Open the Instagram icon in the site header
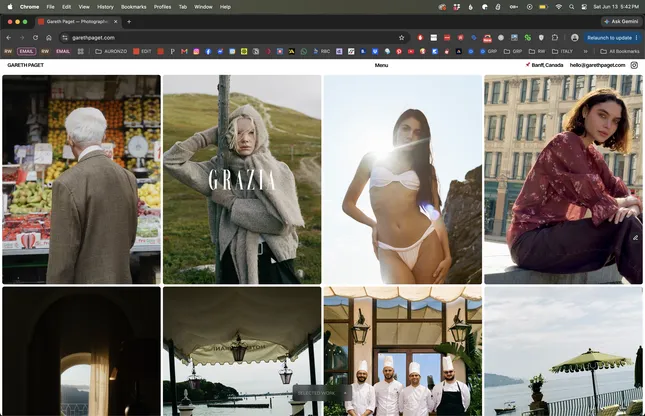Image resolution: width=645 pixels, height=416 pixels. [x=634, y=65]
